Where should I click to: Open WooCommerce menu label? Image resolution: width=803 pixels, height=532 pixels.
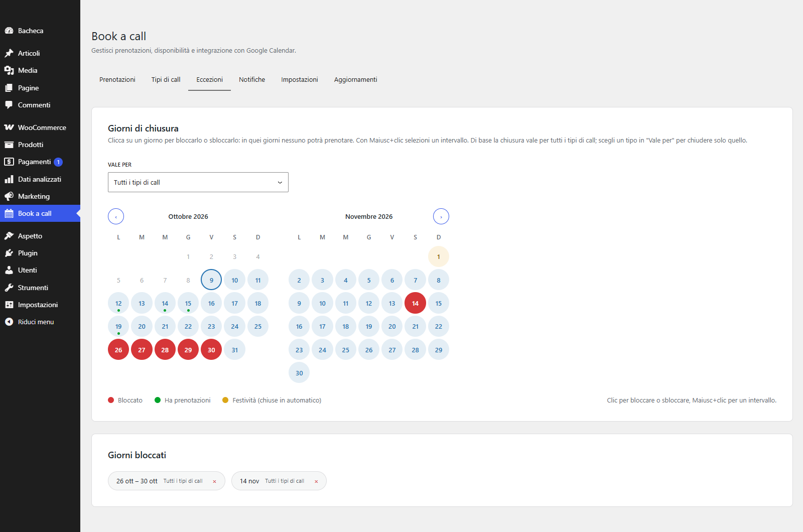coord(42,127)
